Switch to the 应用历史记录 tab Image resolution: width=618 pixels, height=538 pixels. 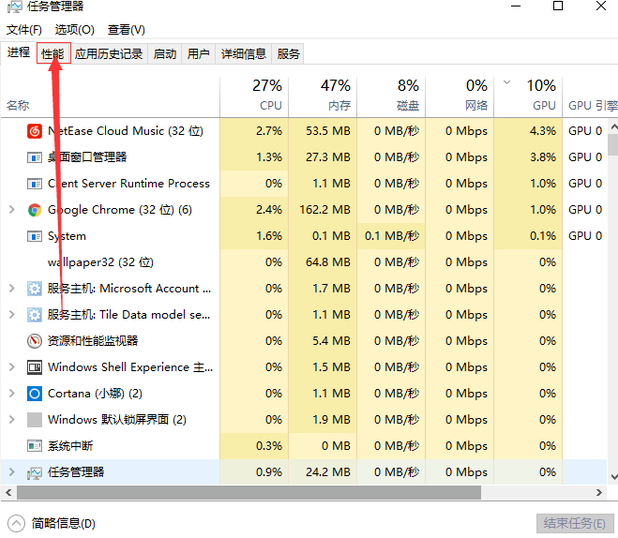109,54
